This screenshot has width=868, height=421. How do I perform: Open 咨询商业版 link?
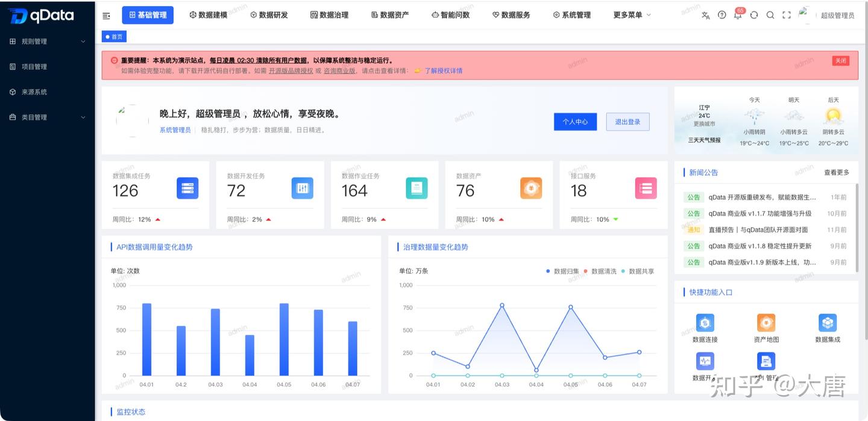339,70
